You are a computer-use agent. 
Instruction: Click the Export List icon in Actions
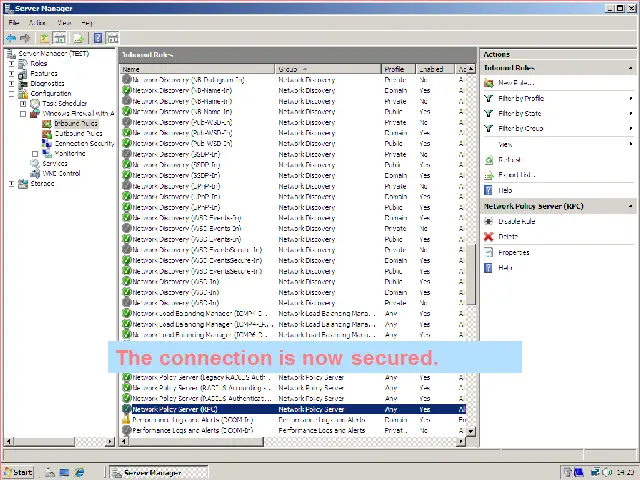point(489,175)
